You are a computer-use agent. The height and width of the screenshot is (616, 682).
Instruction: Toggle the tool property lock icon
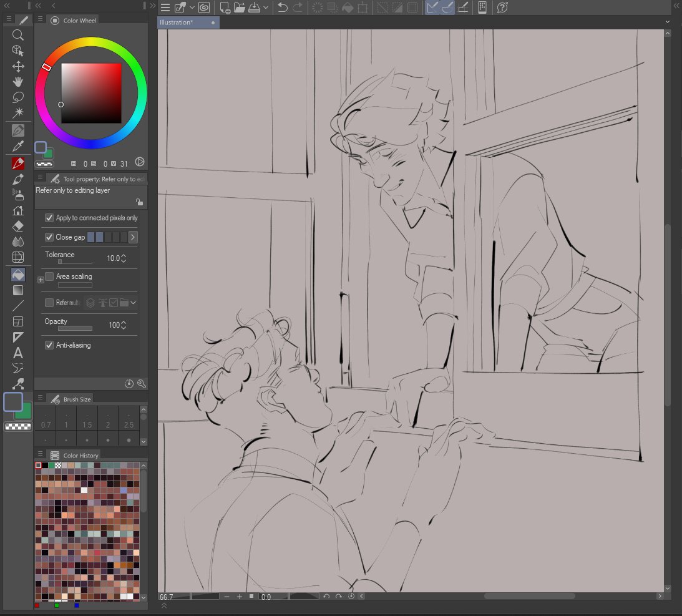click(139, 202)
